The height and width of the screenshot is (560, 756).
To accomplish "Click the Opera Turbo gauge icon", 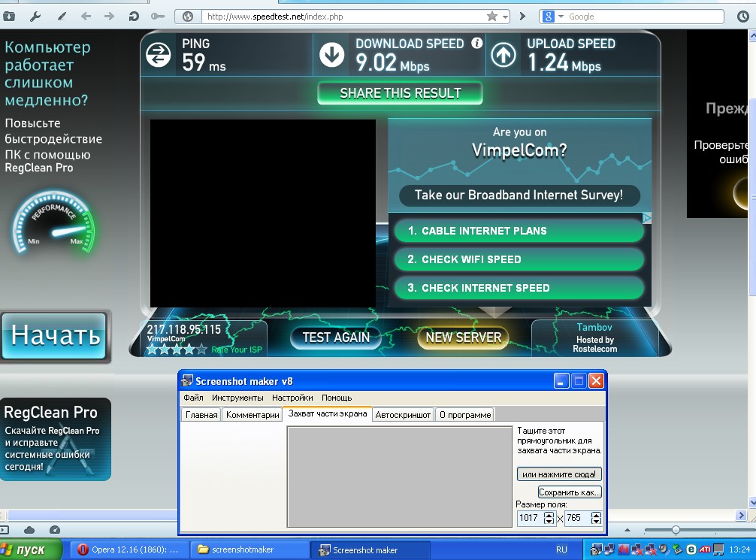I will pos(55,530).
